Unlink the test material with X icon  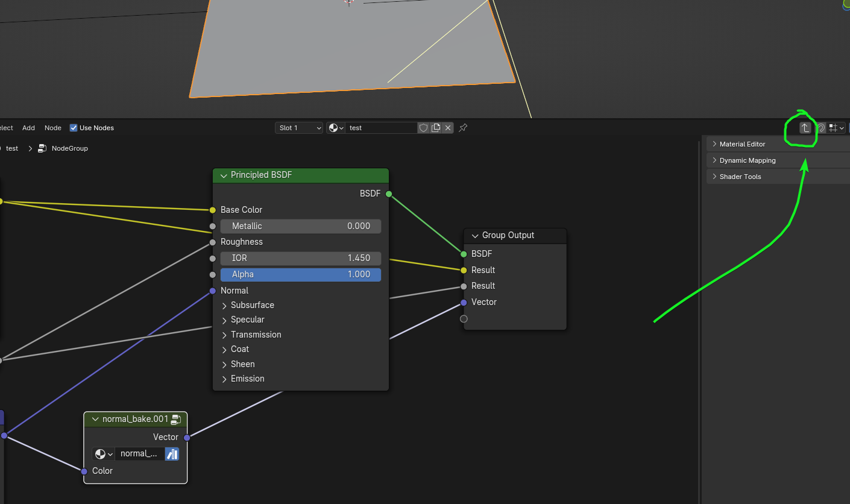point(448,128)
